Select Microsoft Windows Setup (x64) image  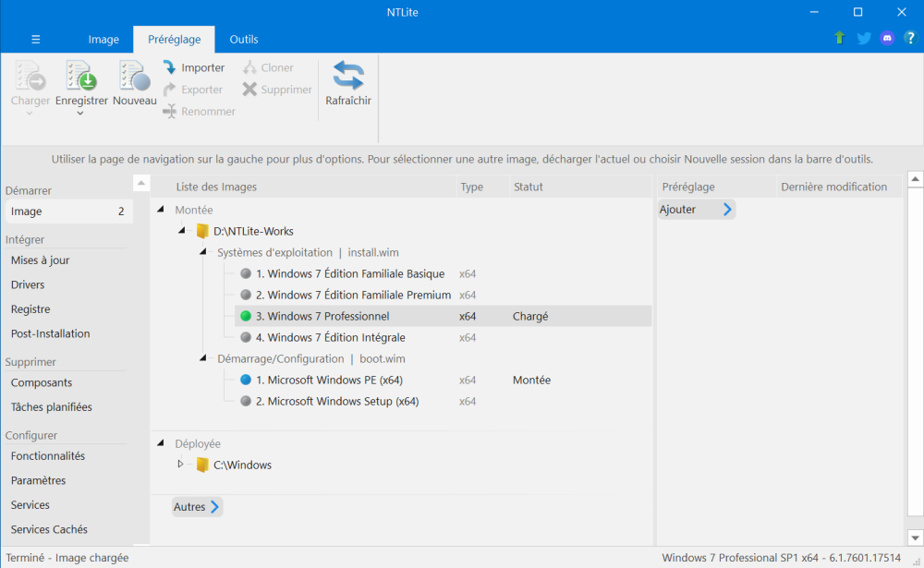click(343, 402)
